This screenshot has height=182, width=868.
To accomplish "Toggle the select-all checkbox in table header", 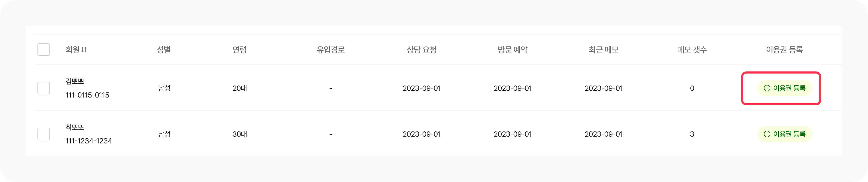I will 44,50.
